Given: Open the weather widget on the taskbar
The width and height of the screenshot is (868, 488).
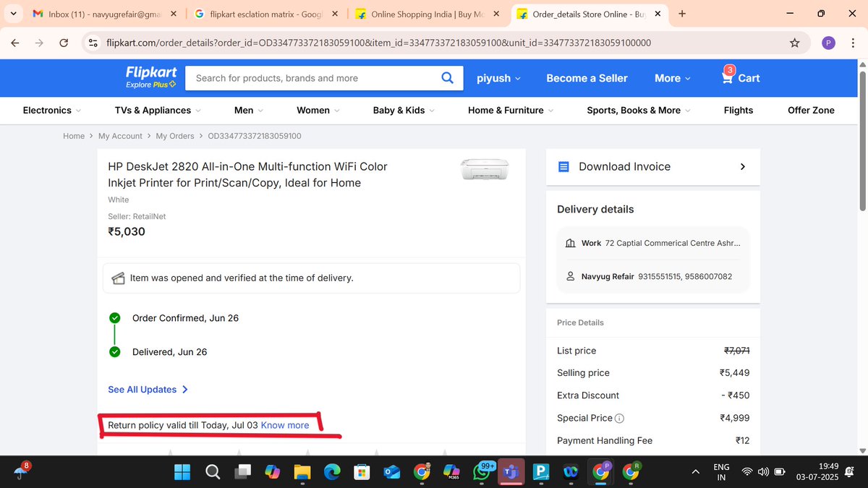Looking at the screenshot, I should [x=22, y=471].
